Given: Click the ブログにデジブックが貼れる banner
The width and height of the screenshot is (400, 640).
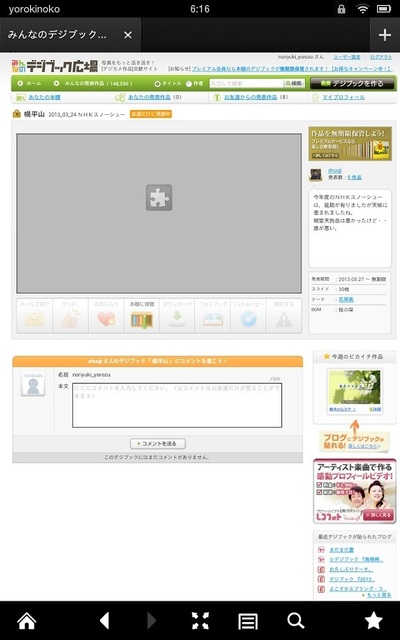Looking at the screenshot, I should pyautogui.click(x=355, y=442).
